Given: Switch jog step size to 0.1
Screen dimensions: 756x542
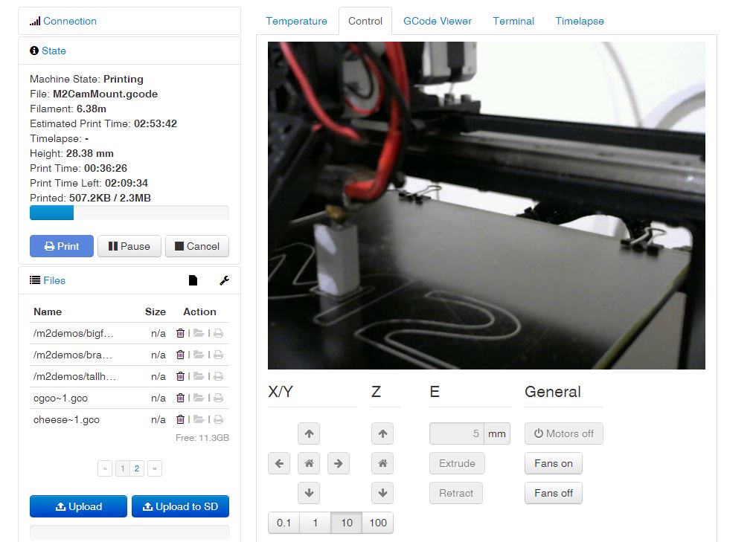Looking at the screenshot, I should [283, 523].
